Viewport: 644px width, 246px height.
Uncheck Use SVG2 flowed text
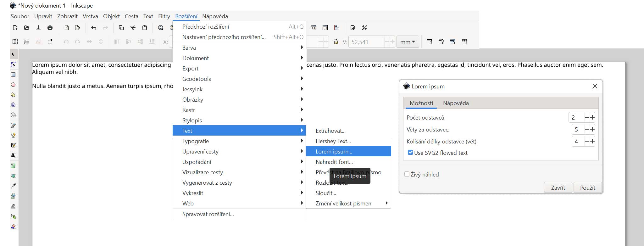[410, 153]
